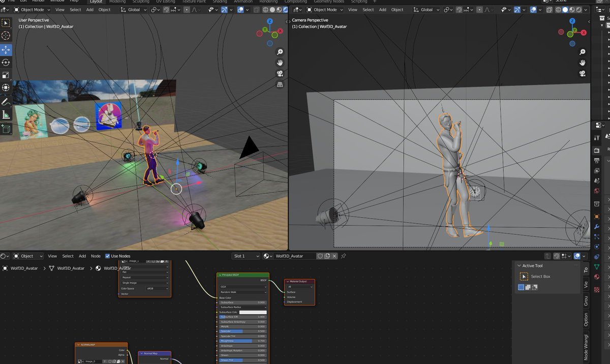Screen dimensions: 610x364
Task: Toggle show overlays button in right viewport header
Action: click(x=533, y=10)
